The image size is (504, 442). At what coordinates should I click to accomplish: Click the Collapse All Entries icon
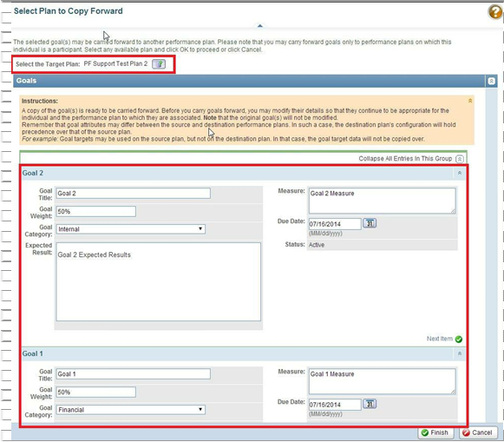tap(460, 159)
